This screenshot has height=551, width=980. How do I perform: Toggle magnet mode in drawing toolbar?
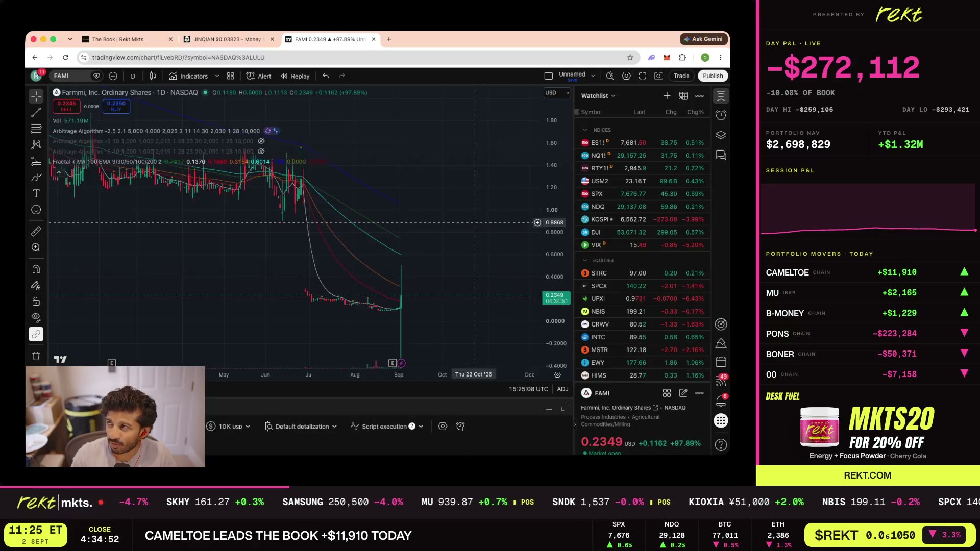pyautogui.click(x=36, y=269)
